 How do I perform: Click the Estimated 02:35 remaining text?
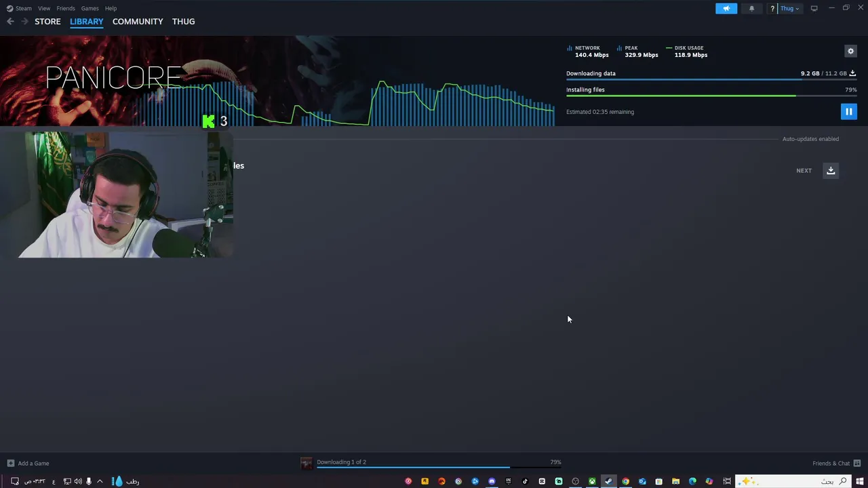click(600, 112)
